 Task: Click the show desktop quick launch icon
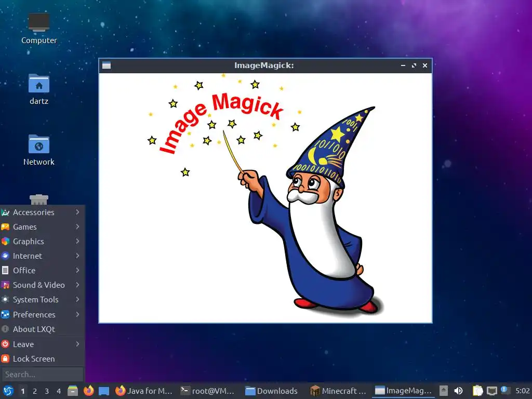[104, 391]
